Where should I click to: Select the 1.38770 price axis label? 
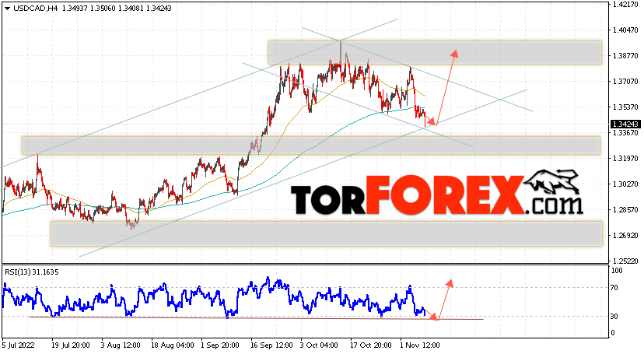pos(625,56)
